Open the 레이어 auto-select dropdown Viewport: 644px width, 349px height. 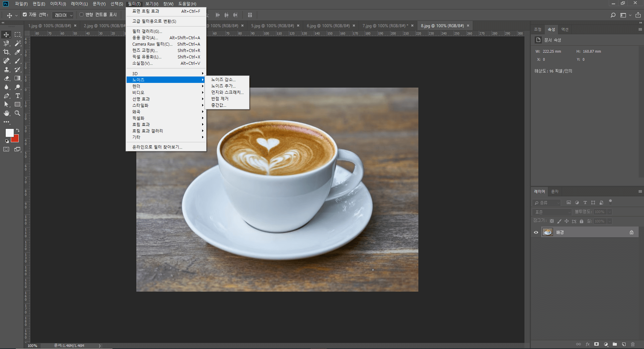coord(63,15)
